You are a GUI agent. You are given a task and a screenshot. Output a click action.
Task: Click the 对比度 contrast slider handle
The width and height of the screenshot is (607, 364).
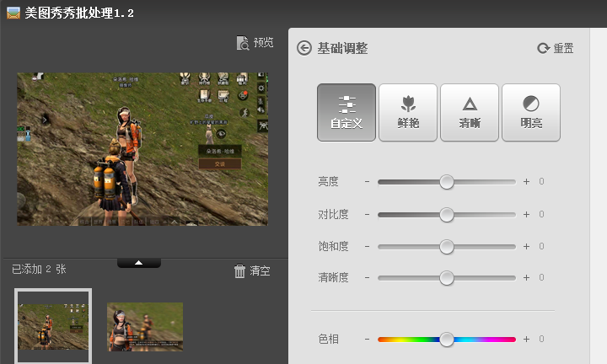coord(447,215)
